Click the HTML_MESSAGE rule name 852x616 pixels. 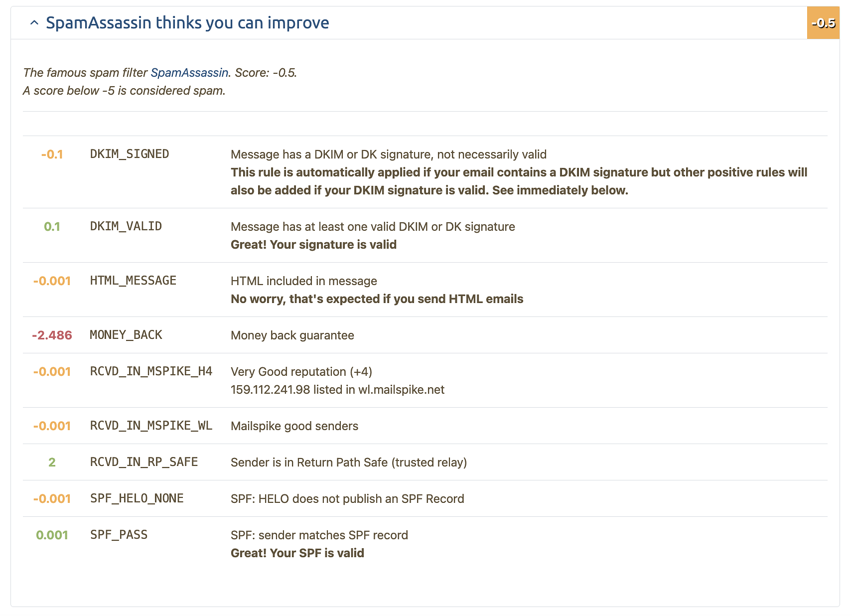(x=133, y=281)
